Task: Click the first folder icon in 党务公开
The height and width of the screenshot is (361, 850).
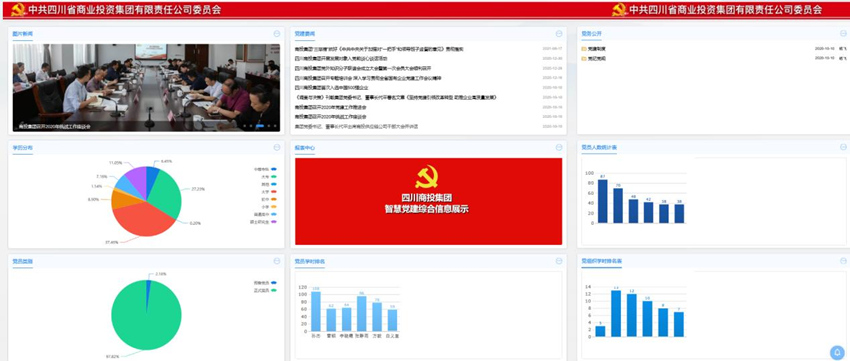Action: point(584,49)
